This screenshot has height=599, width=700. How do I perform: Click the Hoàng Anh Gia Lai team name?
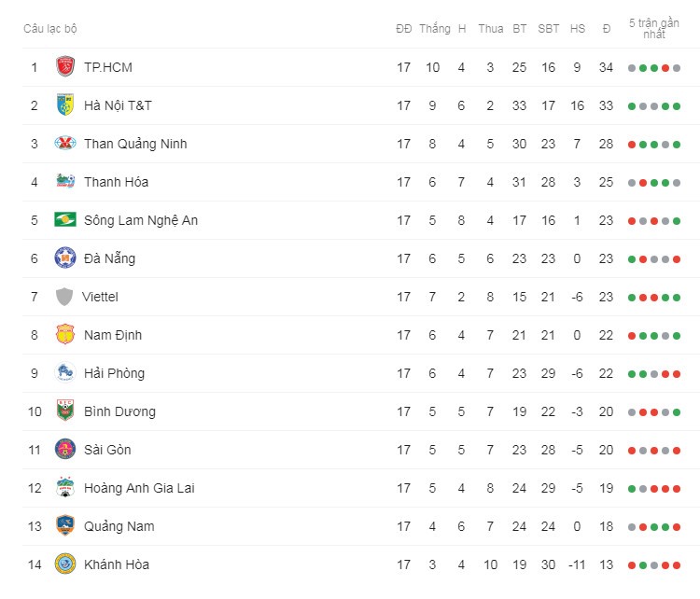(139, 488)
